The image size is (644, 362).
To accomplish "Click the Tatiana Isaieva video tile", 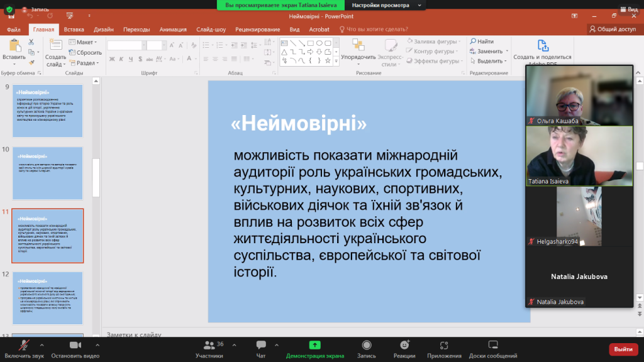I will [579, 156].
